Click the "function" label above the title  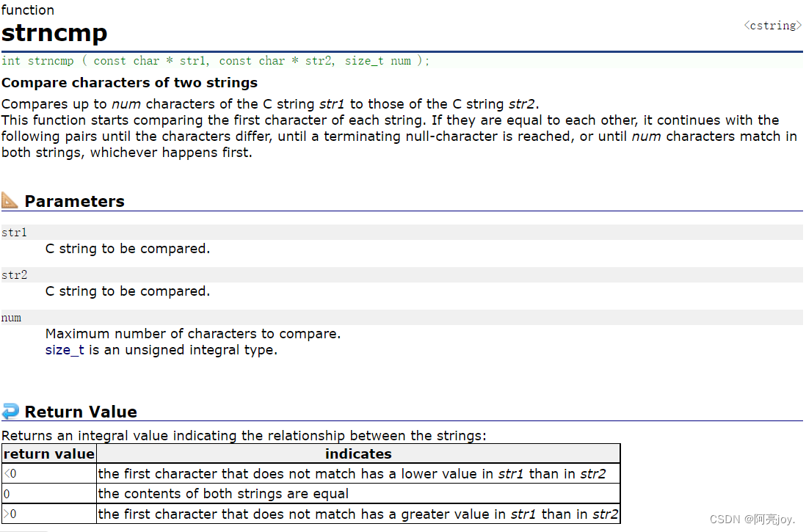[28, 10]
